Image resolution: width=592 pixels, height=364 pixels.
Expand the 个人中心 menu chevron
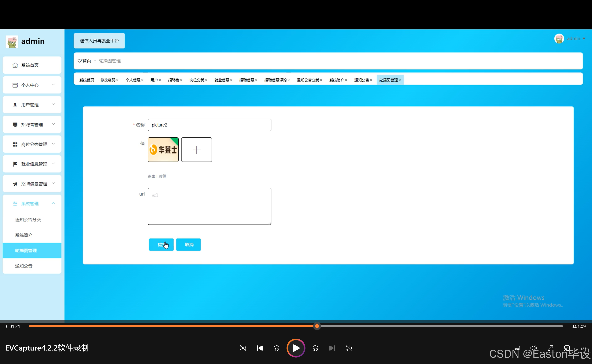tap(54, 85)
